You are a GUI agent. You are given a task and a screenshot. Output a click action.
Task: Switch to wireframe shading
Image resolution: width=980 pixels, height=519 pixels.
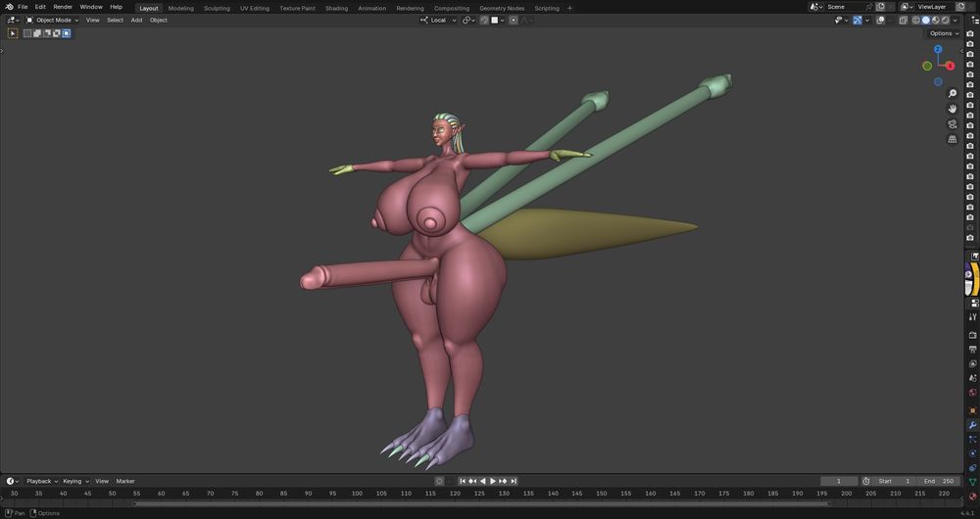(x=915, y=20)
